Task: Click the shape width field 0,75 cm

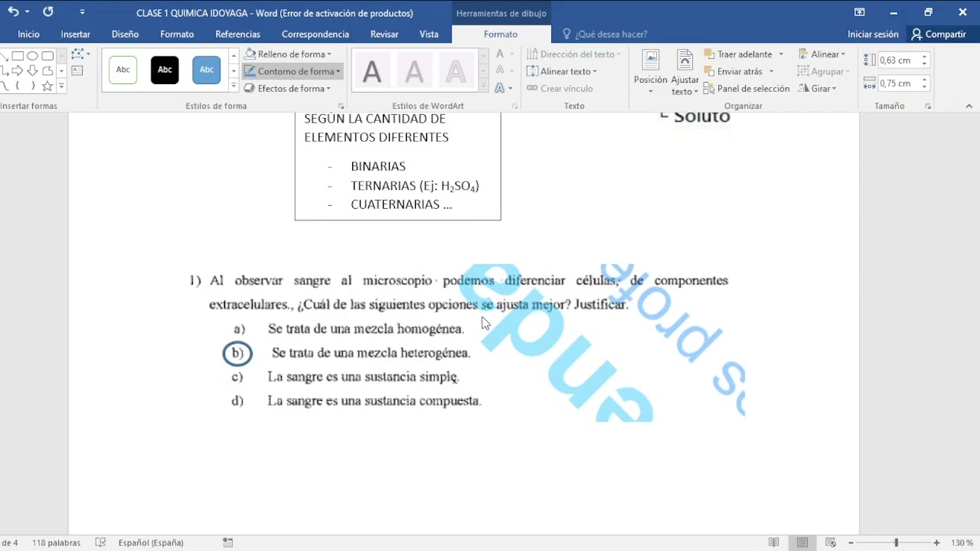Action: [x=897, y=83]
